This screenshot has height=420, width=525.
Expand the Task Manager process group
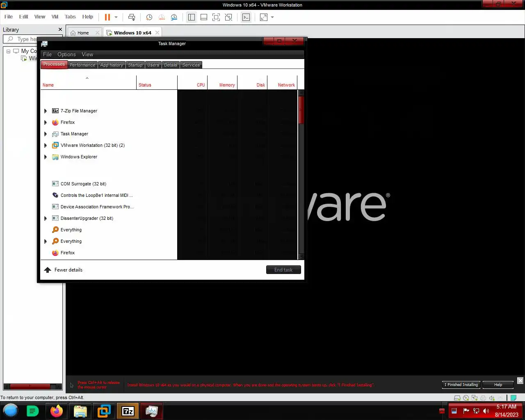(x=46, y=134)
